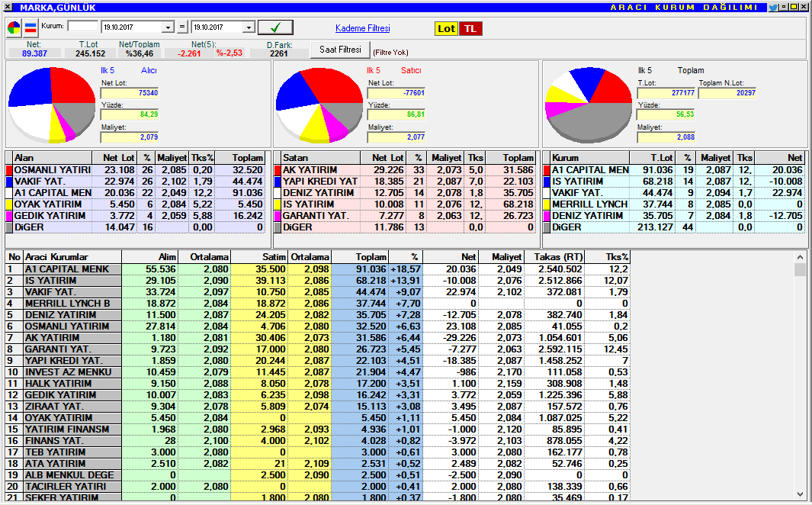The image size is (812, 505).
Task: Sort by the Kurum column header
Action: click(590, 158)
